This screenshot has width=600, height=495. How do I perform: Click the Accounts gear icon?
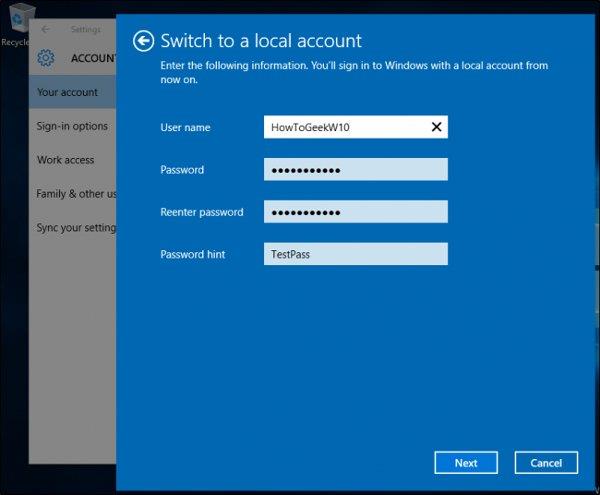click(x=46, y=58)
